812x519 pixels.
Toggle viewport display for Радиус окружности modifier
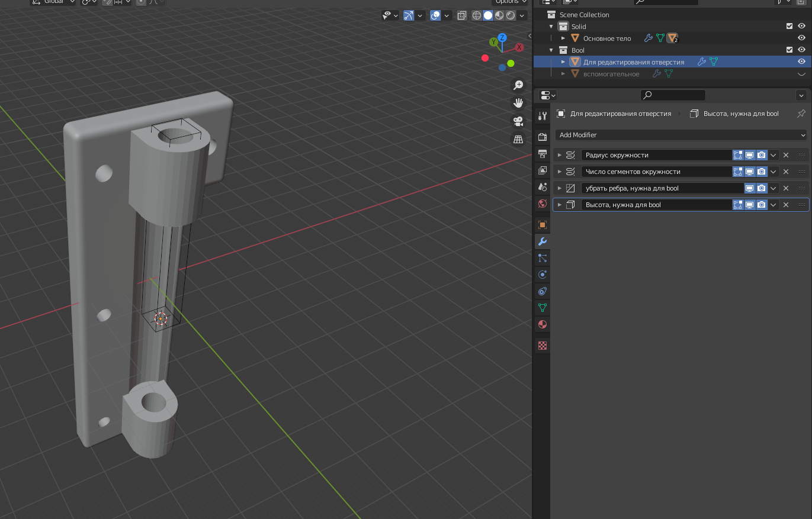[749, 155]
